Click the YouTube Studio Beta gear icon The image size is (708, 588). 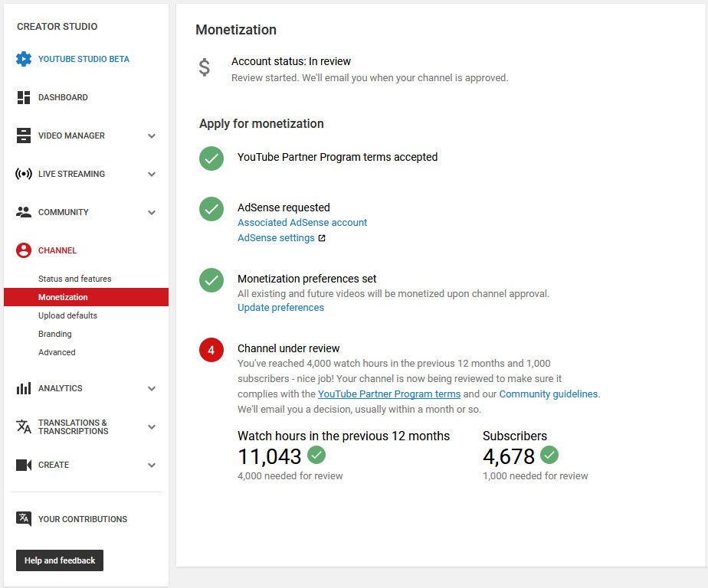tap(24, 59)
